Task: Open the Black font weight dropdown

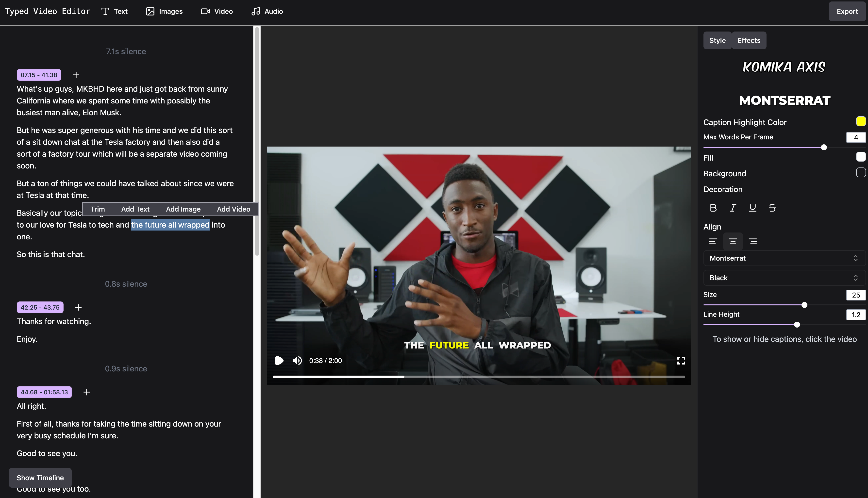Action: tap(784, 278)
